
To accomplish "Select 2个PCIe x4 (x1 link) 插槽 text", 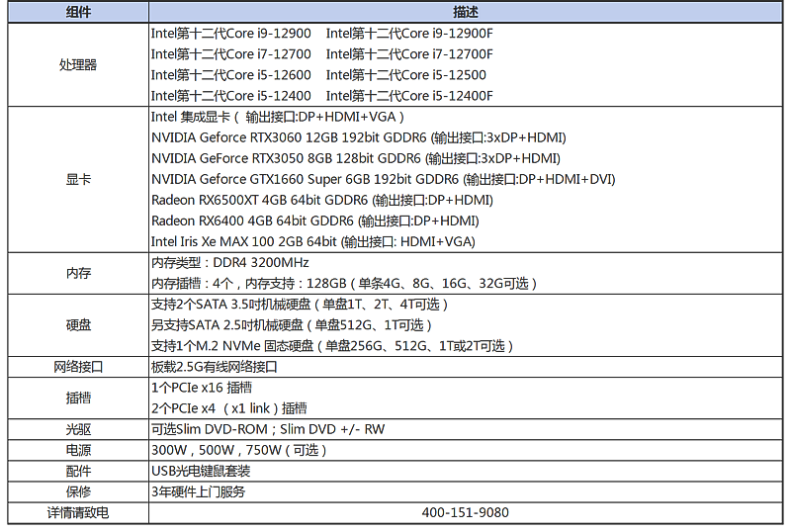I will tap(229, 408).
